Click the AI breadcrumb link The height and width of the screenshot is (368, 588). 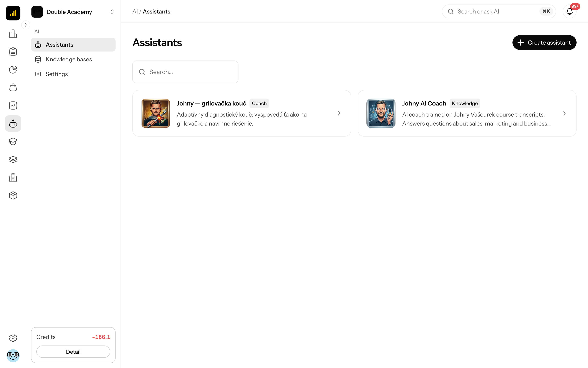tap(135, 12)
